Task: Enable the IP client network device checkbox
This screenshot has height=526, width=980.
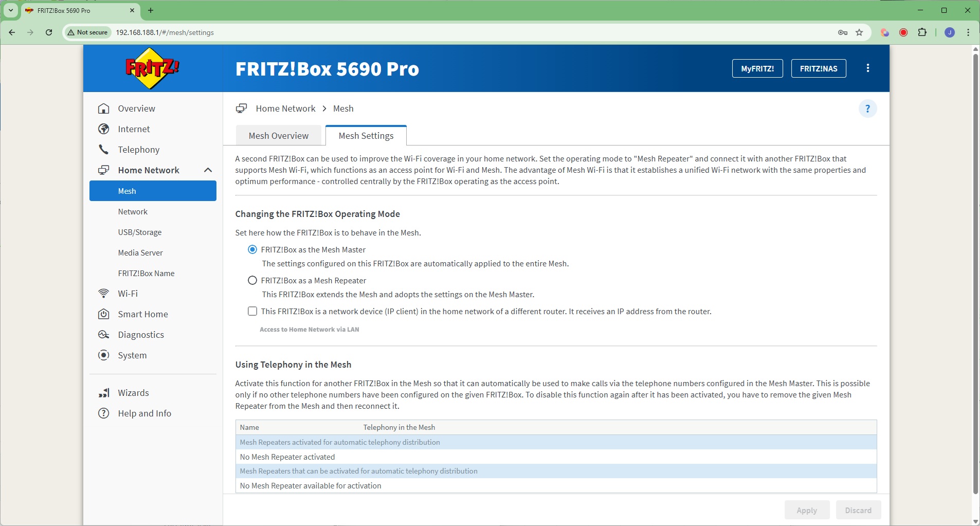Action: tap(252, 311)
